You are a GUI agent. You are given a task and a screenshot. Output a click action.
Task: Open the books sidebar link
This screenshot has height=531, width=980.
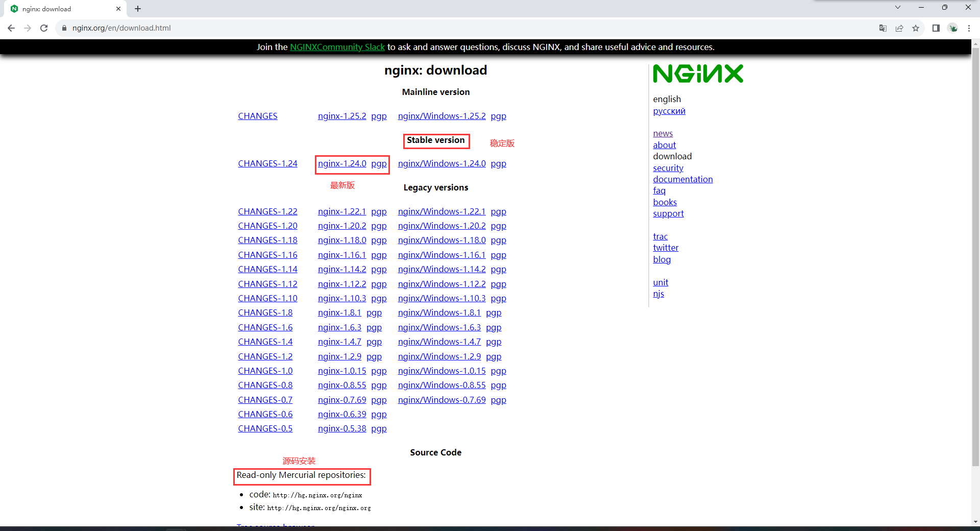(x=665, y=202)
